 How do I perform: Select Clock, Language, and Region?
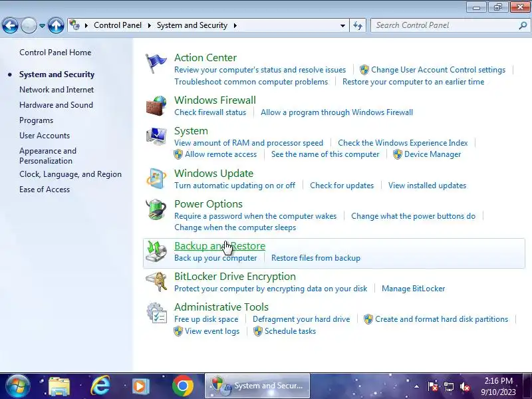(70, 174)
